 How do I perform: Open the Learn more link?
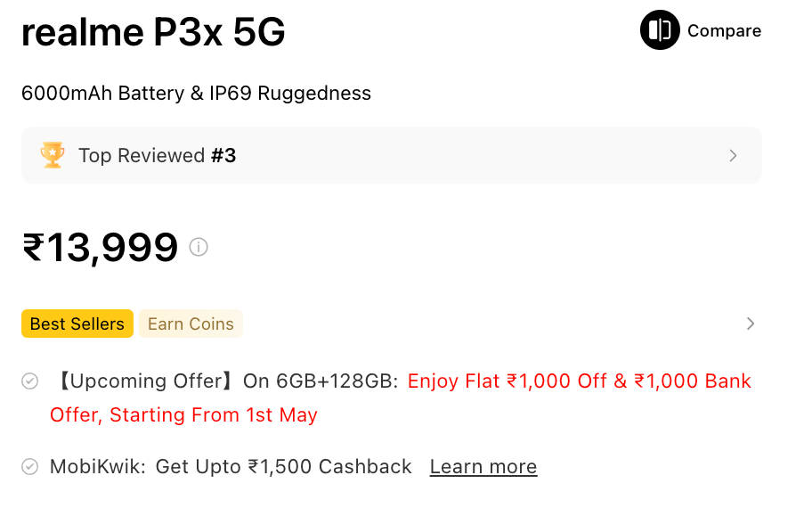coord(483,467)
